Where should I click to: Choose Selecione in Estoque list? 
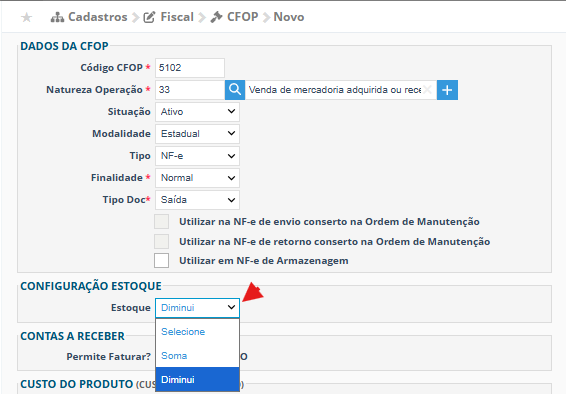click(x=197, y=332)
